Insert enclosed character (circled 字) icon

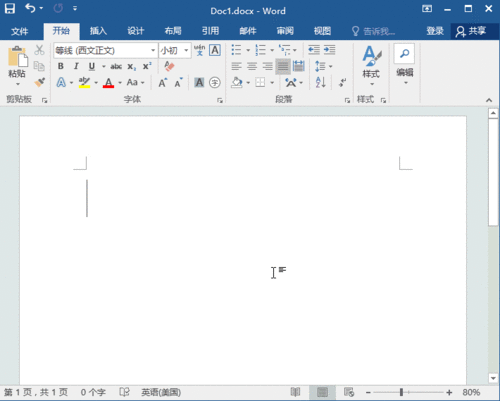coord(215,82)
